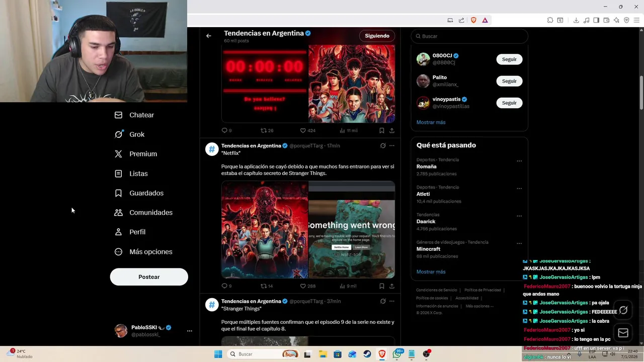Open Romaña trend options dots
The height and width of the screenshot is (362, 644).
519,161
